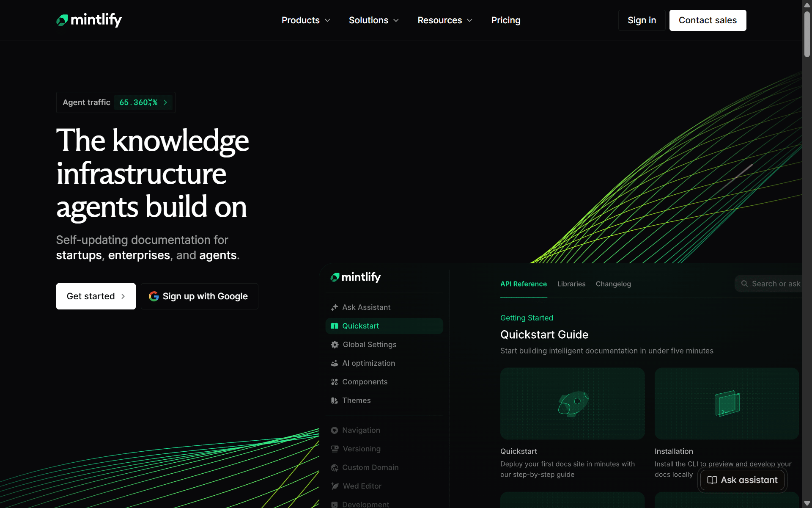Click the arrow chevron on Get started button

click(x=123, y=296)
